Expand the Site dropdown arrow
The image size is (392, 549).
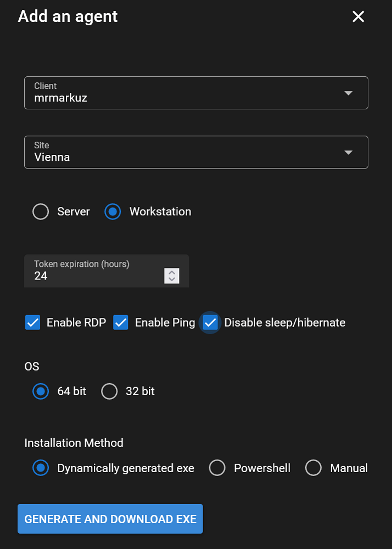point(348,152)
